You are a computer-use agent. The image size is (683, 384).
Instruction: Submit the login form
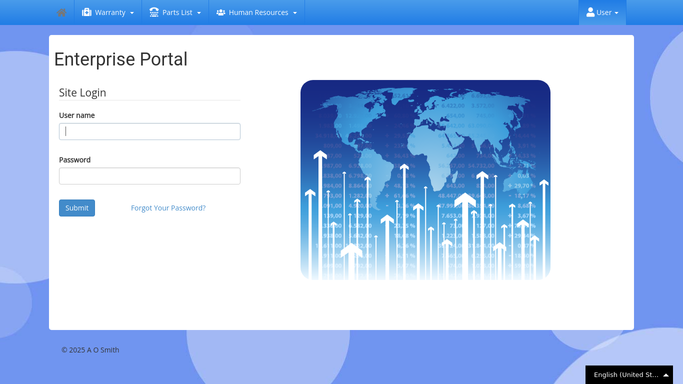77,208
